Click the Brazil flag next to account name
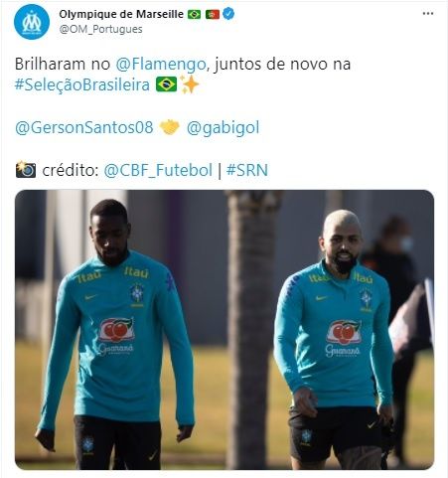The image size is (448, 478). (194, 14)
